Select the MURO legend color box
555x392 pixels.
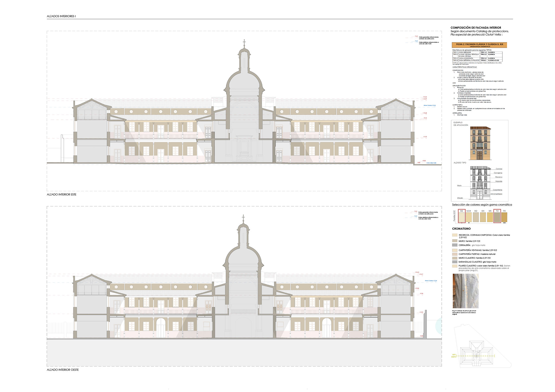(x=455, y=241)
